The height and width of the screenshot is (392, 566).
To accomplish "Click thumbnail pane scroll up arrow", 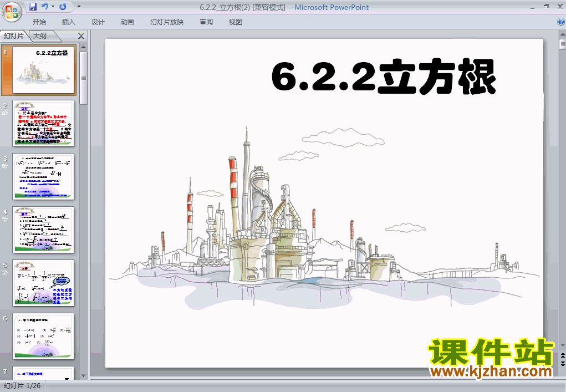I will point(83,47).
